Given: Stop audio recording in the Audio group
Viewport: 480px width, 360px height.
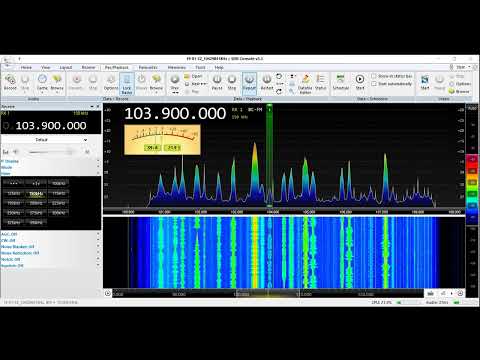Looking at the screenshot, I should click(25, 82).
